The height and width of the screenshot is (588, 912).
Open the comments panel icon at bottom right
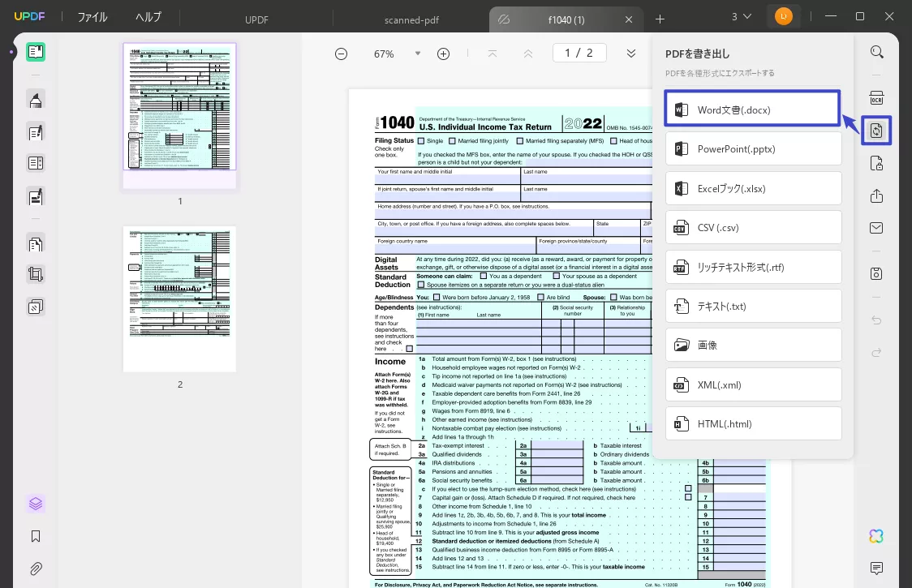(876, 569)
